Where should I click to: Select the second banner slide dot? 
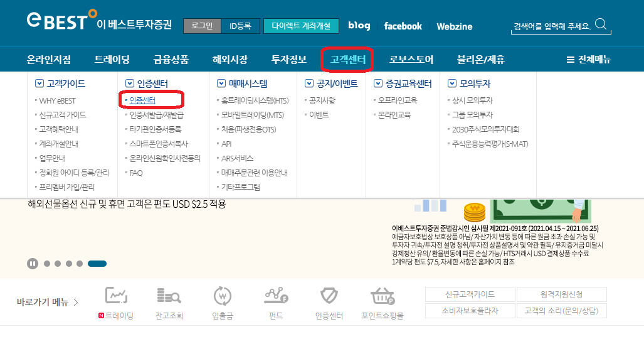click(58, 264)
